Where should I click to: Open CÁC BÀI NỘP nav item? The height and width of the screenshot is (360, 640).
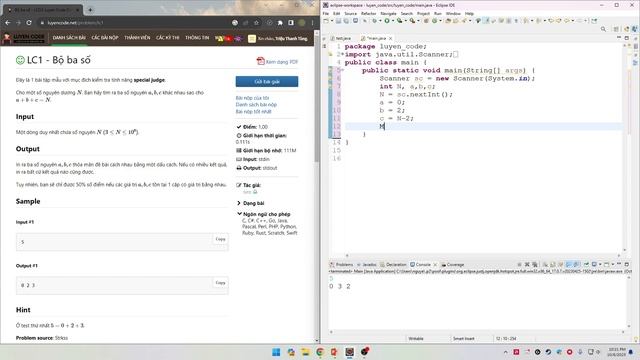[x=105, y=38]
